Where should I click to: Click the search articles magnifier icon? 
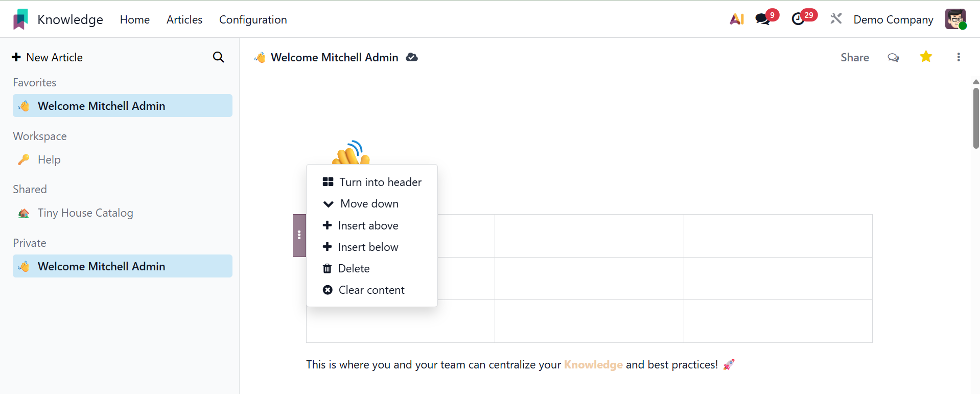point(218,57)
